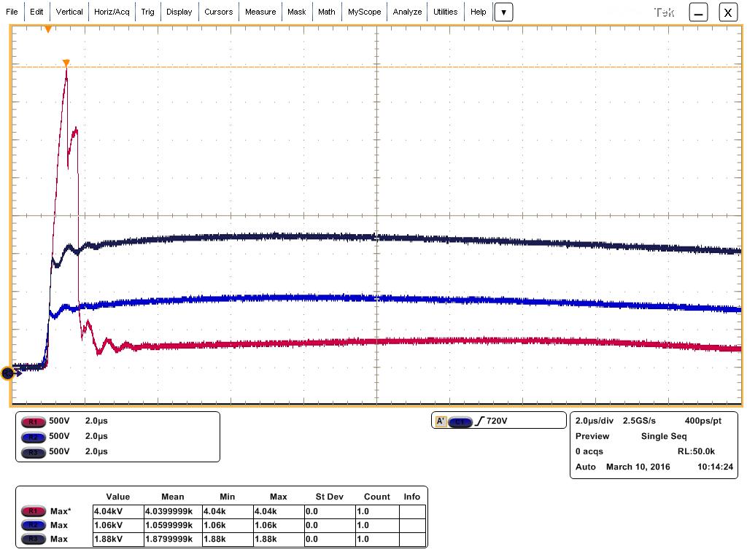Select the R3 badge in the waveform legend
Viewport: 747px width, 560px height.
pyautogui.click(x=31, y=451)
